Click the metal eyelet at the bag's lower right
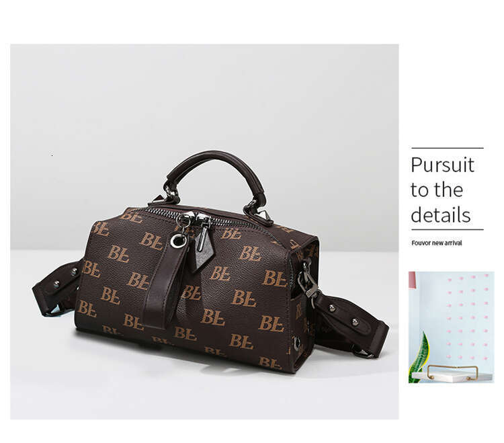The width and height of the screenshot is (504, 443). (x=297, y=343)
